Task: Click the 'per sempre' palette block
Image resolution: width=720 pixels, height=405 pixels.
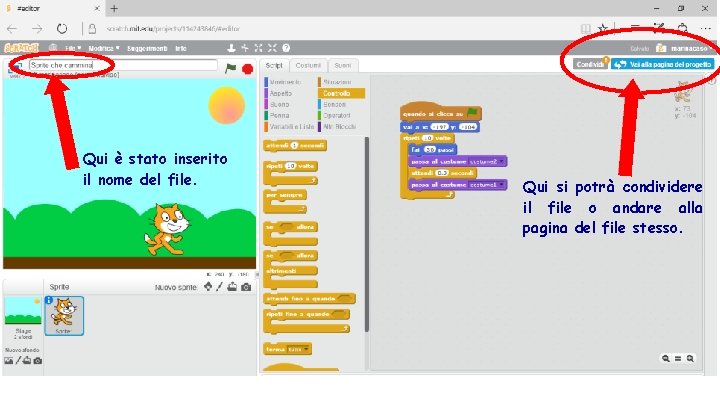Action: [x=285, y=202]
